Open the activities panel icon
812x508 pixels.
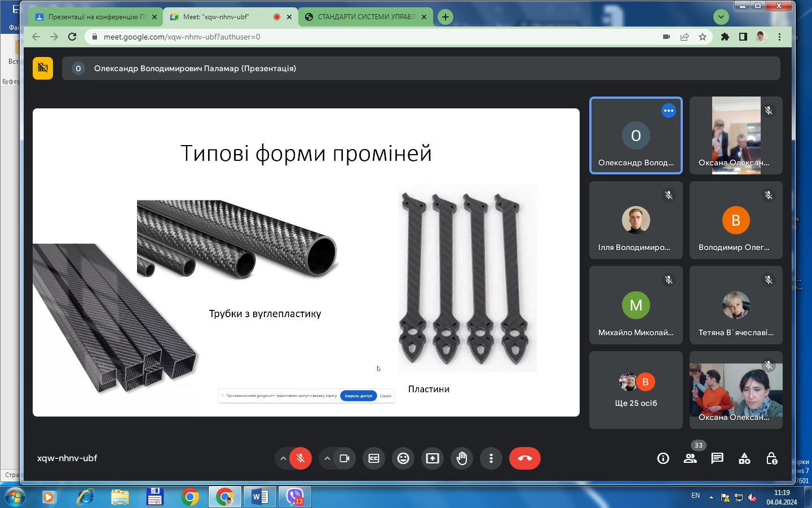coord(744,458)
